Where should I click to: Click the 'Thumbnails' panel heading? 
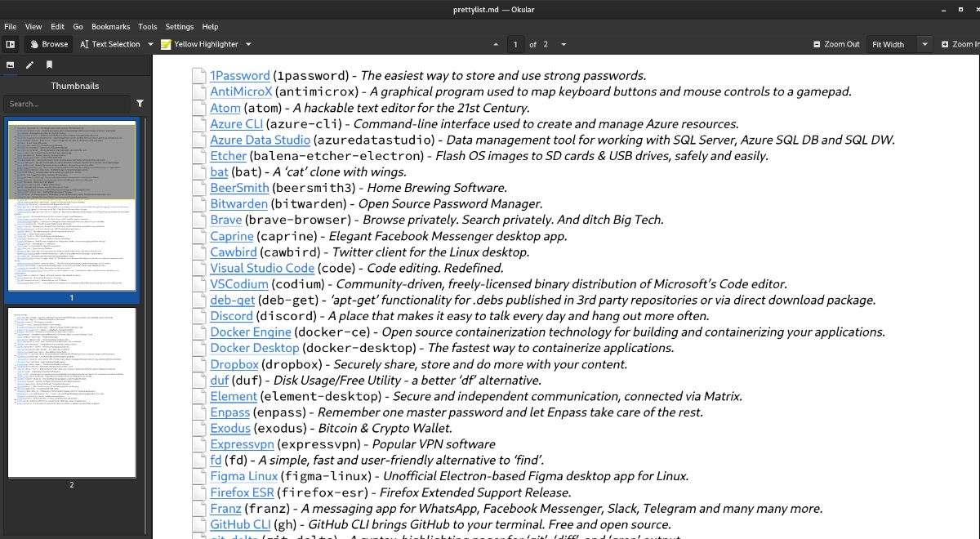tap(75, 85)
